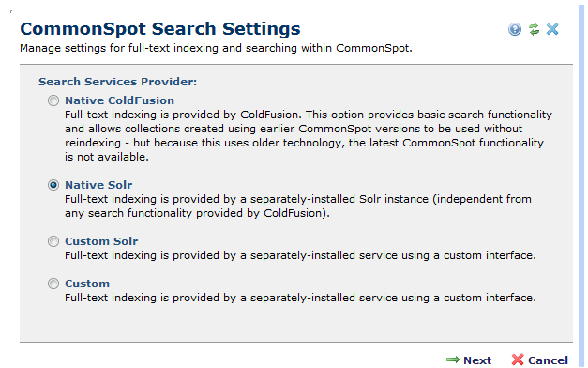Click the CommonSpot Search Settings title
The width and height of the screenshot is (588, 368).
[x=160, y=28]
